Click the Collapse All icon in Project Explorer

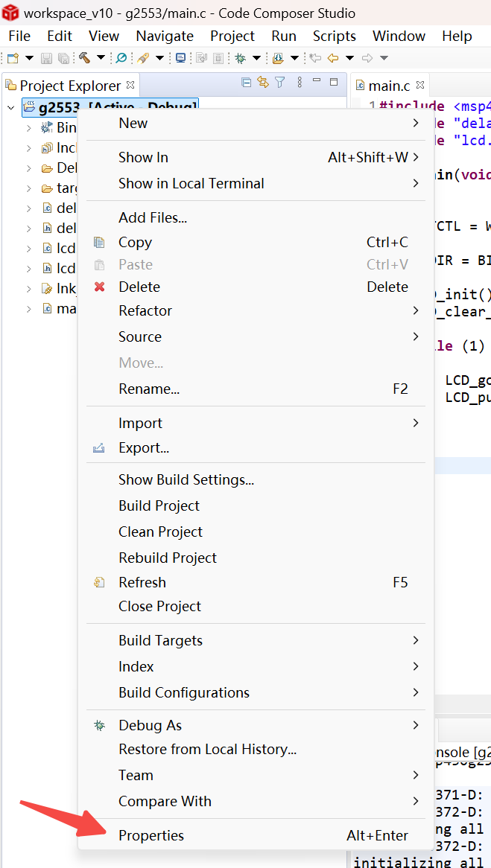point(247,83)
